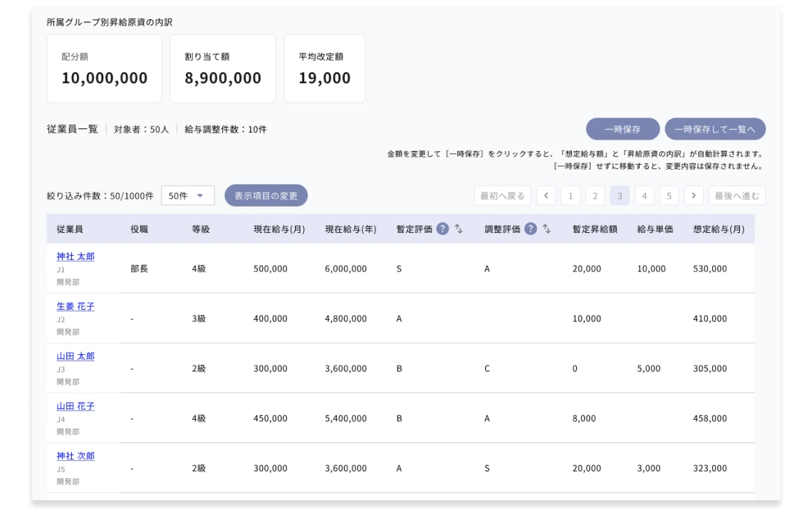This screenshot has width=812, height=513.
Task: Click 給与単価 3,000 for 神社 次郎
Action: click(648, 468)
